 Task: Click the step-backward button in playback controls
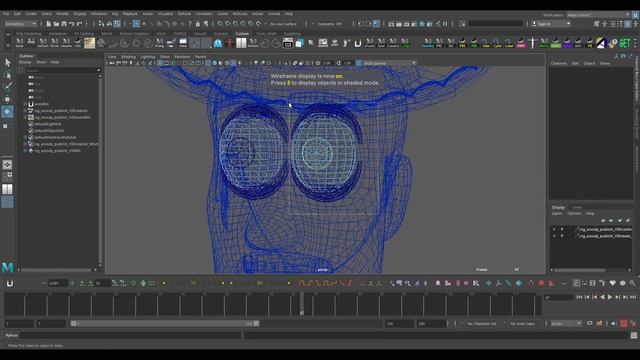(587, 298)
